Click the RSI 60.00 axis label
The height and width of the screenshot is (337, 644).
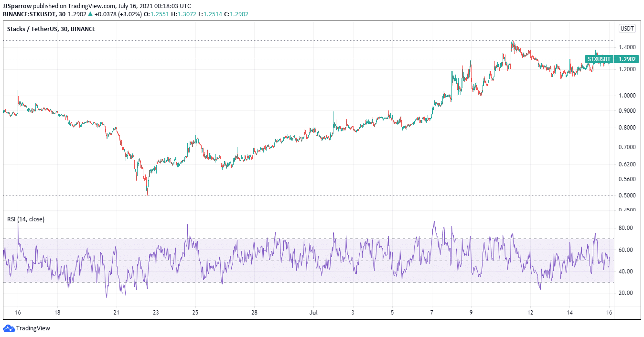(x=626, y=250)
